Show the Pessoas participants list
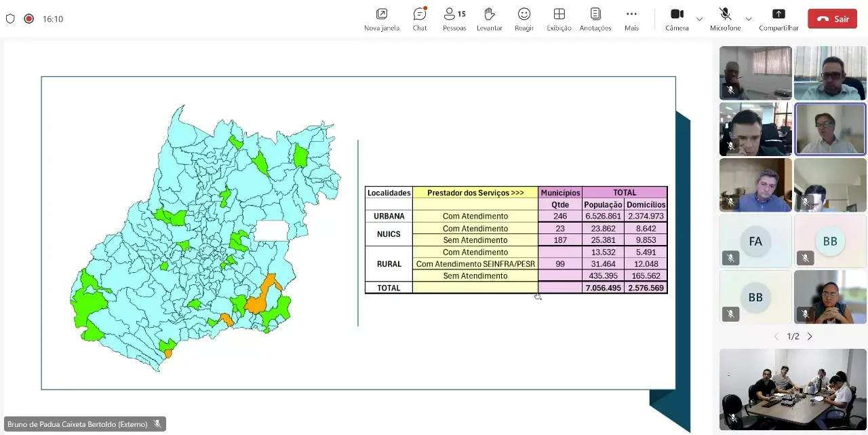The width and height of the screenshot is (868, 435). tap(454, 19)
